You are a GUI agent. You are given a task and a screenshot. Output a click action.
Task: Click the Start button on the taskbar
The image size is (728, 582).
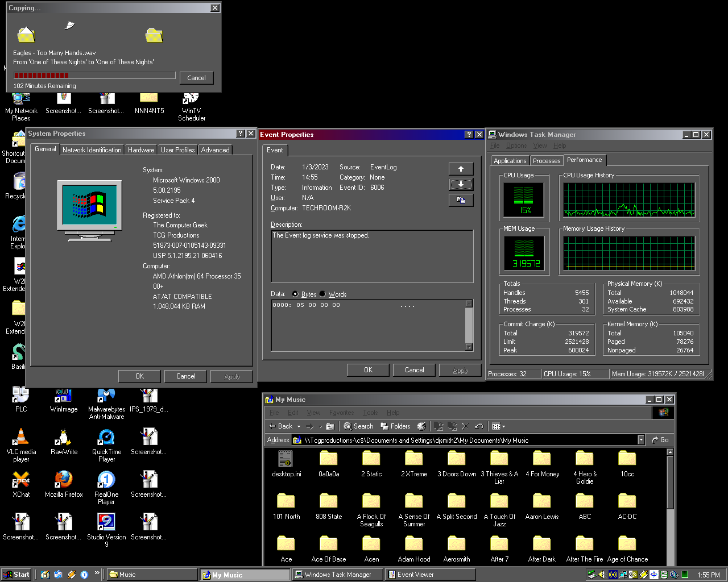(x=16, y=575)
